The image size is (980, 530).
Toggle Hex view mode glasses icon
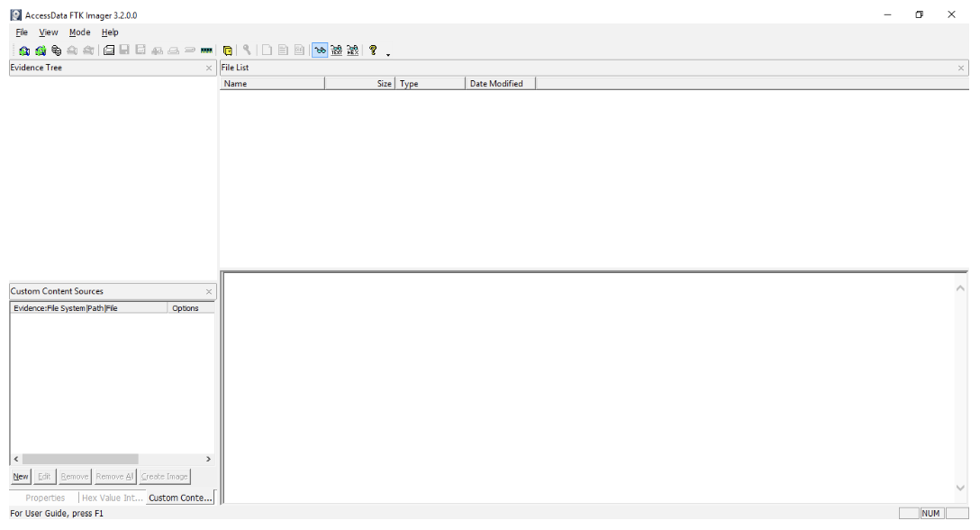[x=352, y=50]
